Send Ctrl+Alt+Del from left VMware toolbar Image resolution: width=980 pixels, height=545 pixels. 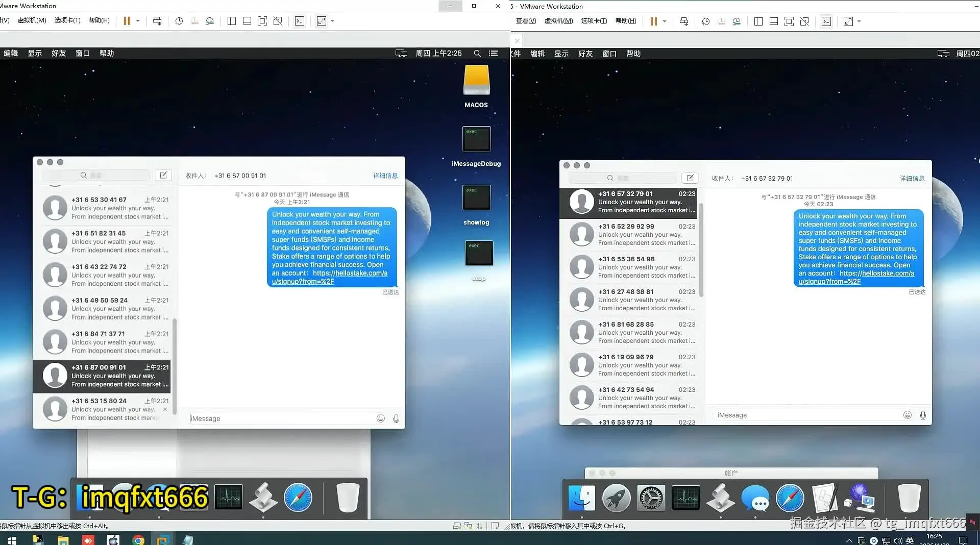[x=157, y=21]
